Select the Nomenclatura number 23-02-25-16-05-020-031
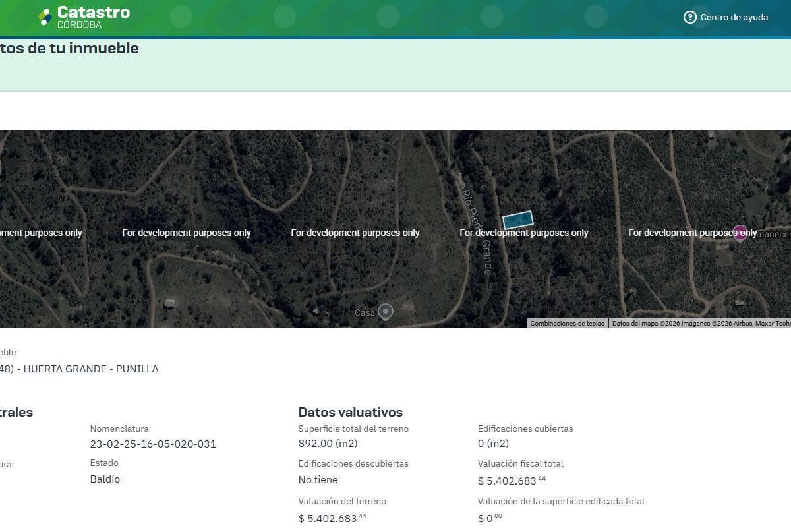 pos(153,444)
